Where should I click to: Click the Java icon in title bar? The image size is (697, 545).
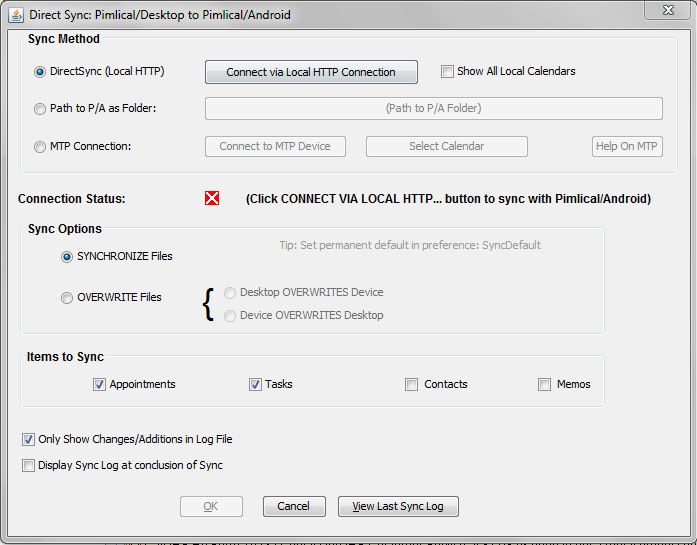pos(16,15)
